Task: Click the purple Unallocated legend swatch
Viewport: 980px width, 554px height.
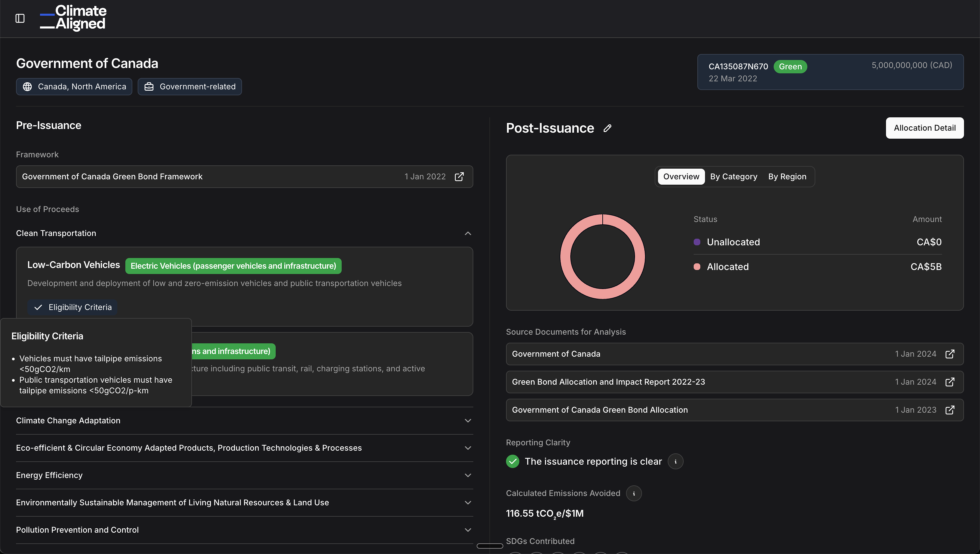Action: tap(697, 242)
